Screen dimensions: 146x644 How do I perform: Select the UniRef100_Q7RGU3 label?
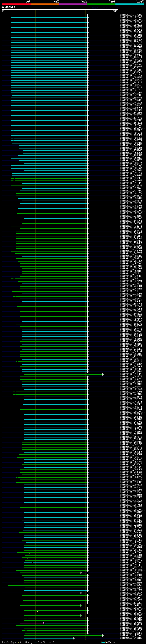pyautogui.click(x=131, y=392)
